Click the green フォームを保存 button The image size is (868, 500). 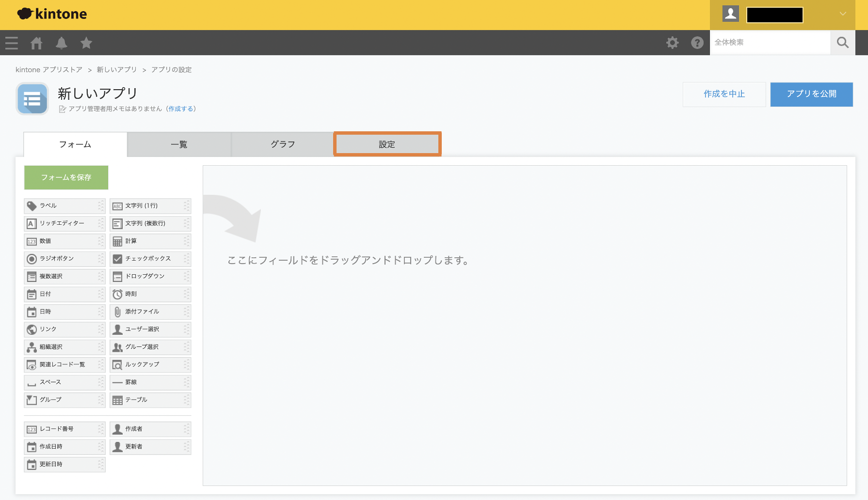[66, 177]
